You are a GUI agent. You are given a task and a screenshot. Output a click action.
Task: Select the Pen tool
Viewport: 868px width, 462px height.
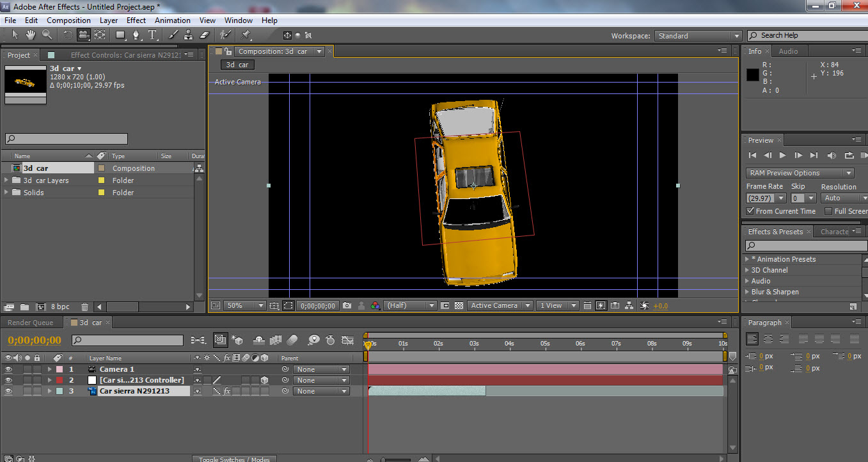point(137,35)
